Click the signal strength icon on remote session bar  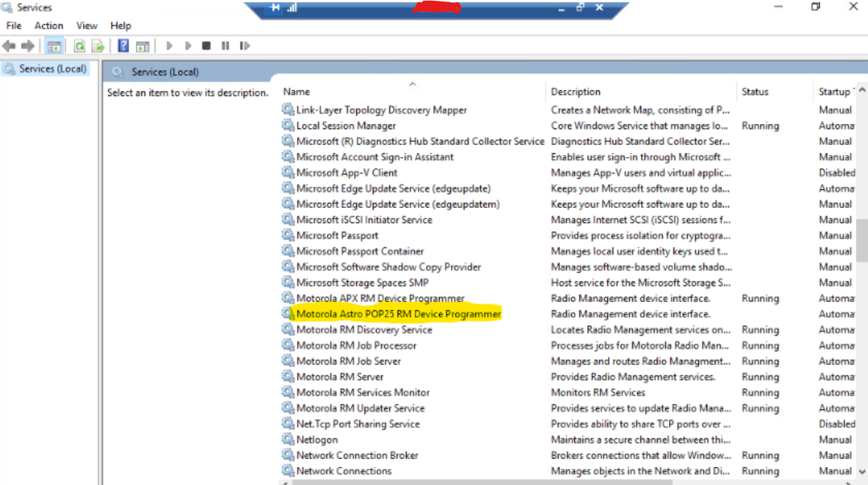pyautogui.click(x=292, y=8)
